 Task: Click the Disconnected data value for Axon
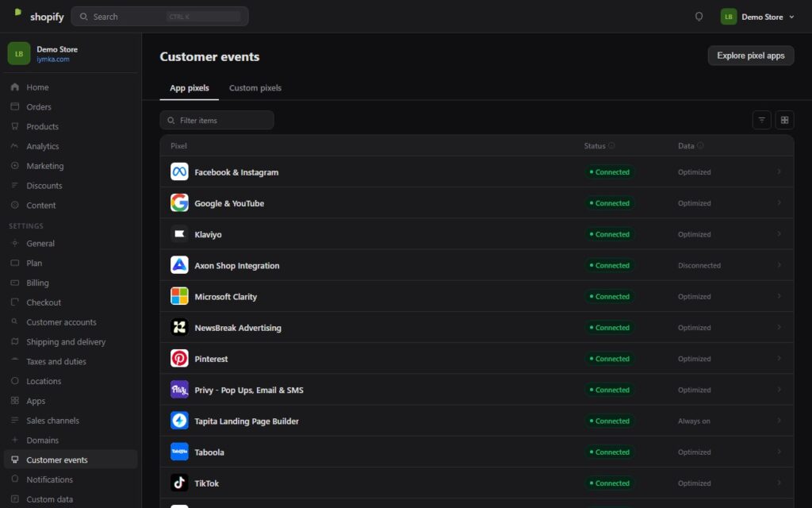(699, 265)
